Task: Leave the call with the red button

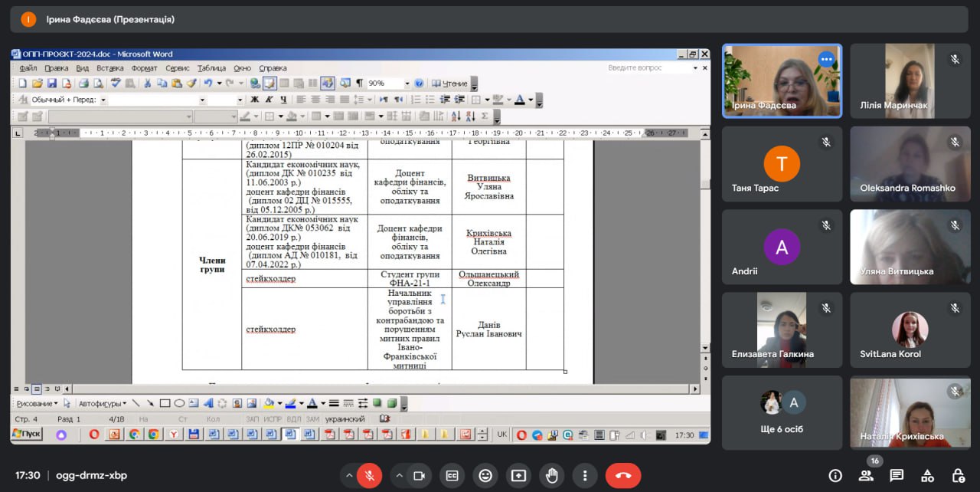Action: click(x=622, y=476)
